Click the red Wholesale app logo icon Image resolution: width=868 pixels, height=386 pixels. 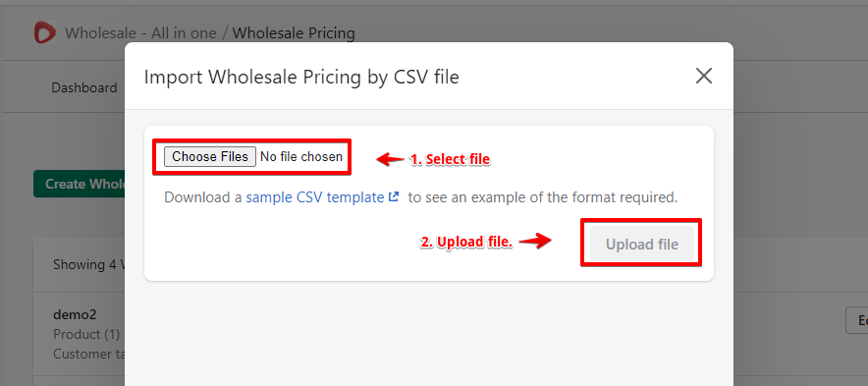(45, 32)
